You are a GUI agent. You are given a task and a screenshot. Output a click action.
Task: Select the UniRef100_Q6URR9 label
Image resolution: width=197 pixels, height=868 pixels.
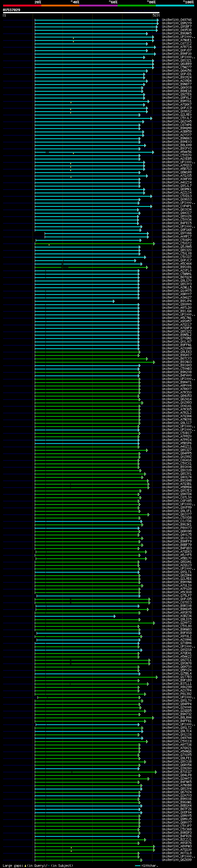click(177, 64)
